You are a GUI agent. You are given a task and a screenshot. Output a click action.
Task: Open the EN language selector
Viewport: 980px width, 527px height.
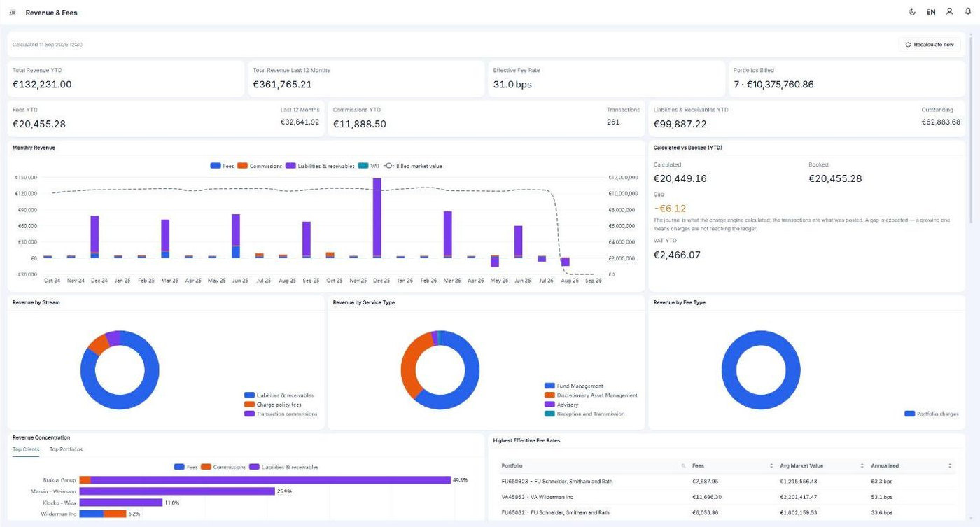tap(931, 12)
